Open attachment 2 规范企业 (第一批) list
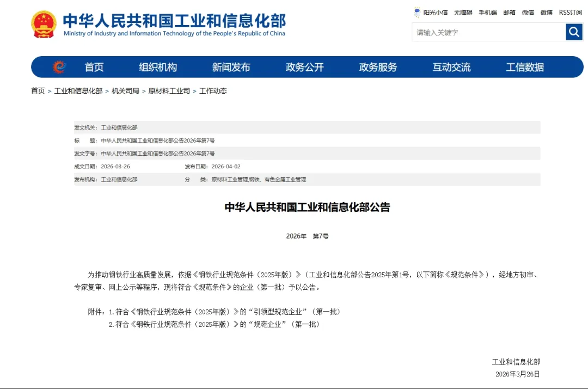Viewport: 588px width, 389px height. point(214,324)
